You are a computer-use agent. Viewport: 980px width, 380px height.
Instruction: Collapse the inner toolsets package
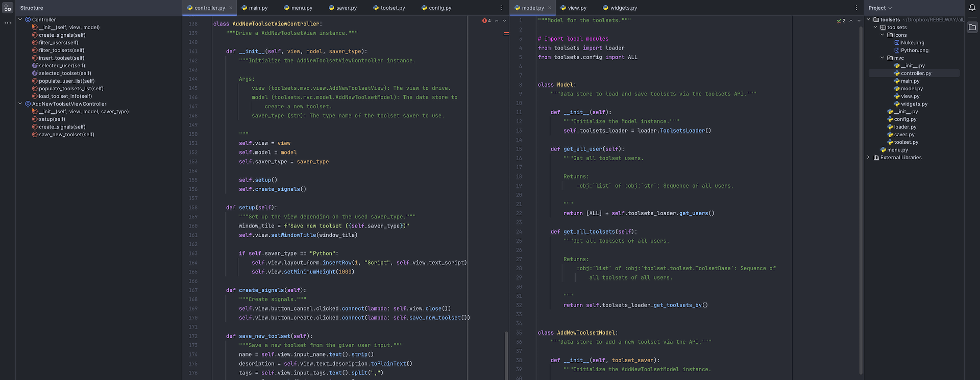[875, 28]
